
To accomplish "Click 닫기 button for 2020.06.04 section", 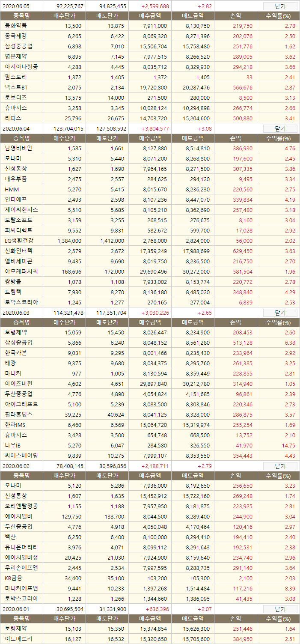I will pyautogui.click(x=280, y=128).
